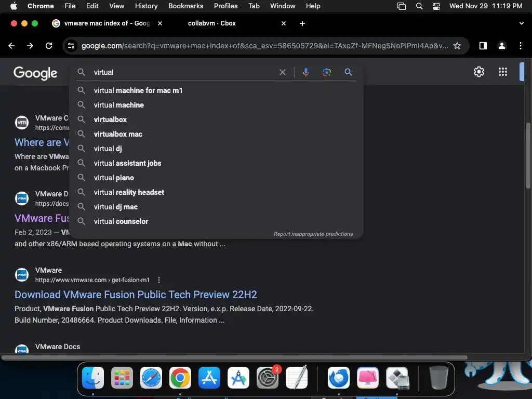This screenshot has width=532, height=399.
Task: Open the Where are VMware result link
Action: pos(42,142)
